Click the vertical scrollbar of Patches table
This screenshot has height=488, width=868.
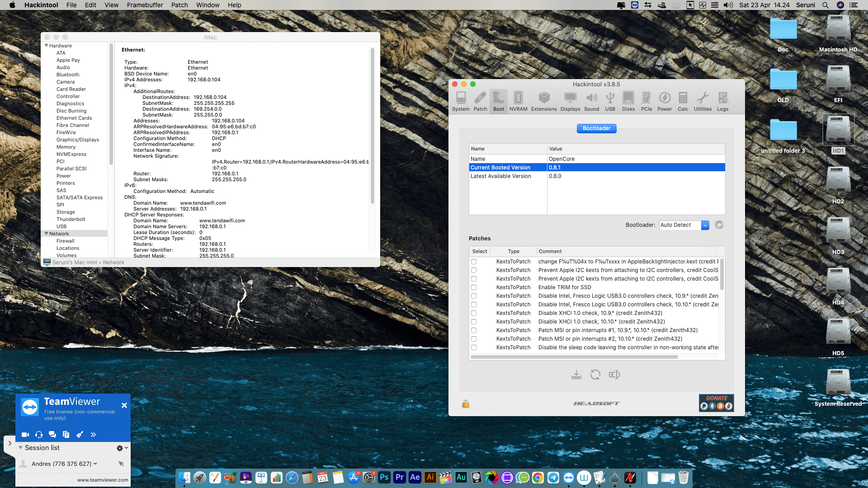(722, 274)
